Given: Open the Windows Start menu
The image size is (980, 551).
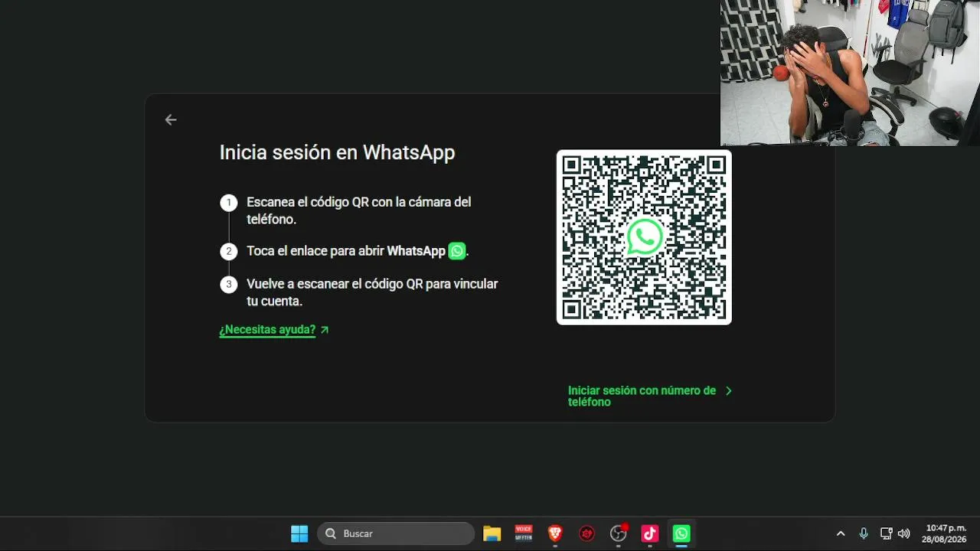Looking at the screenshot, I should (299, 533).
